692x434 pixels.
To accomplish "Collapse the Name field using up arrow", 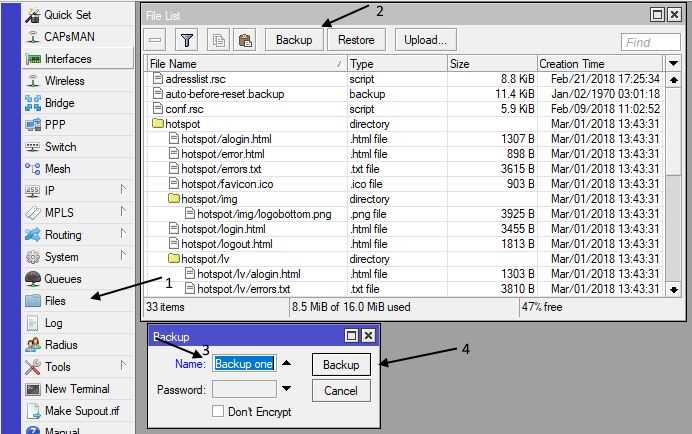I will coord(287,364).
